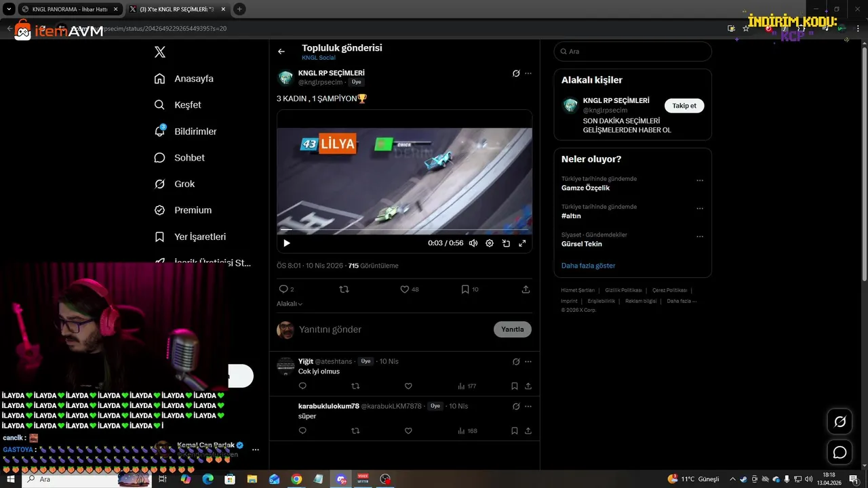
Task: Open the KNGL Social community link
Action: click(319, 58)
